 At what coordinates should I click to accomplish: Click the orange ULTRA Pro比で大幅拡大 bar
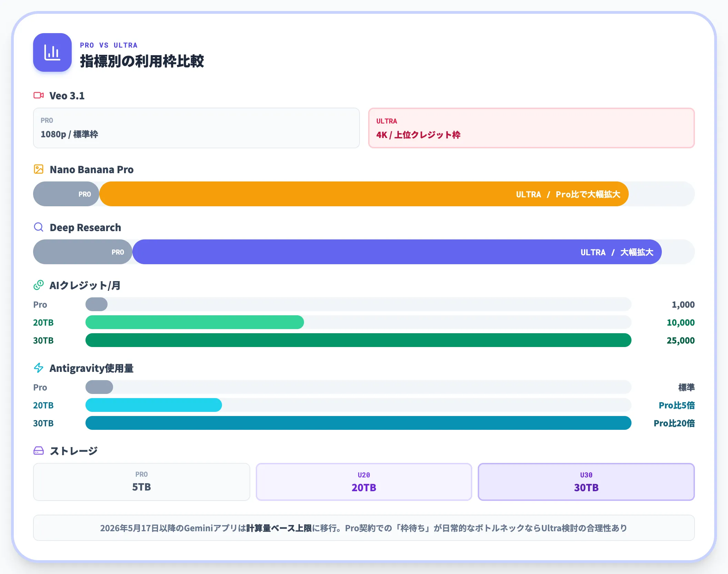click(x=364, y=194)
